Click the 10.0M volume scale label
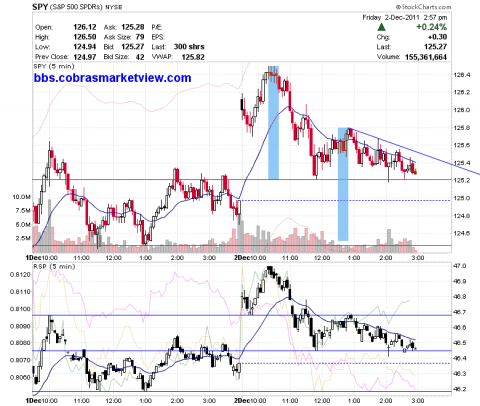Screen dimensions: 480x406 coord(22,197)
